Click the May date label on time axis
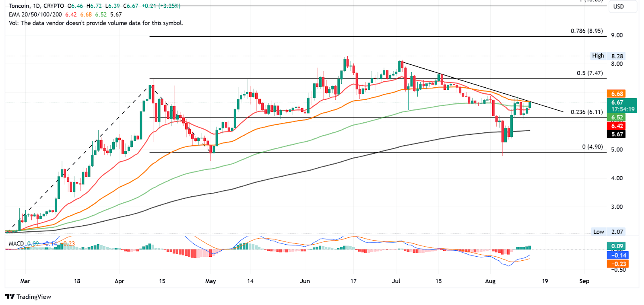Image resolution: width=644 pixels, height=305 pixels. click(211, 281)
